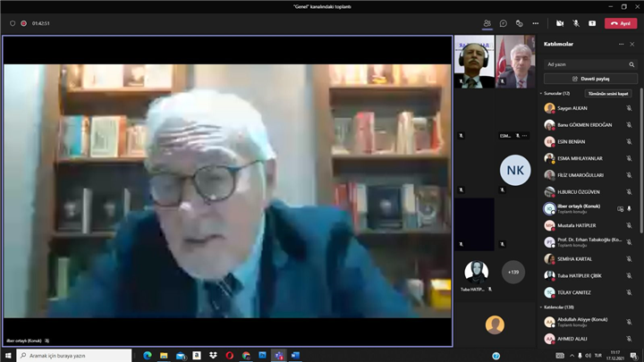Click the recording indicator next to the timer
Viewport: 644px width, 362px height.
tap(23, 23)
